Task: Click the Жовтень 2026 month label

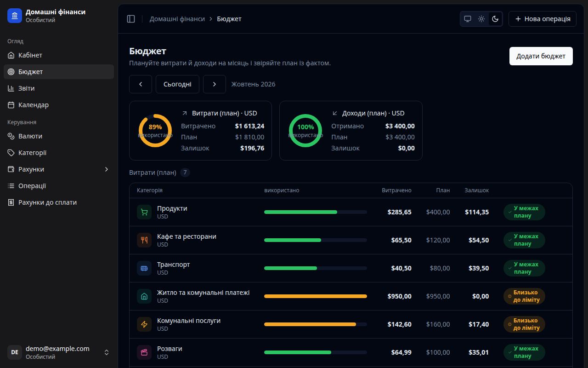Action: pos(254,84)
